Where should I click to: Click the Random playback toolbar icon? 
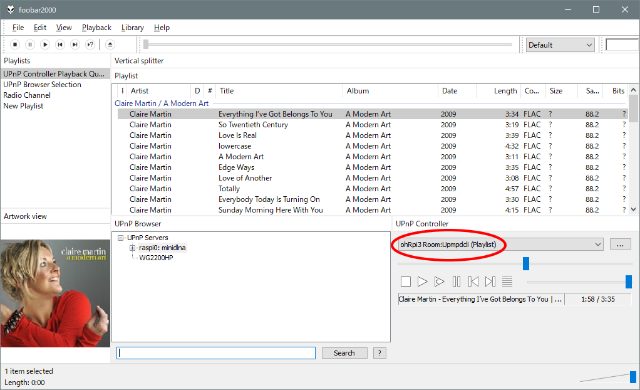90,44
